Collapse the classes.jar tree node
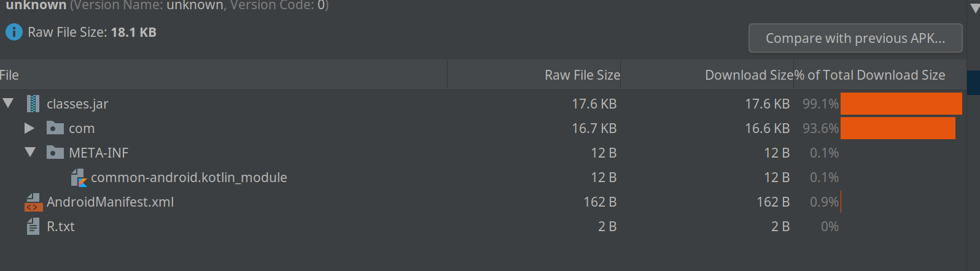The height and width of the screenshot is (271, 980). [8, 104]
